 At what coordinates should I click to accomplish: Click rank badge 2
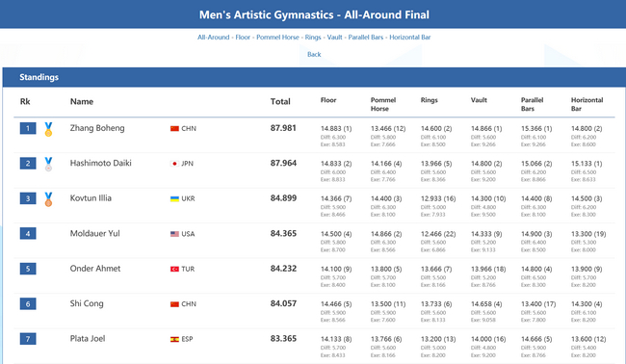click(28, 164)
